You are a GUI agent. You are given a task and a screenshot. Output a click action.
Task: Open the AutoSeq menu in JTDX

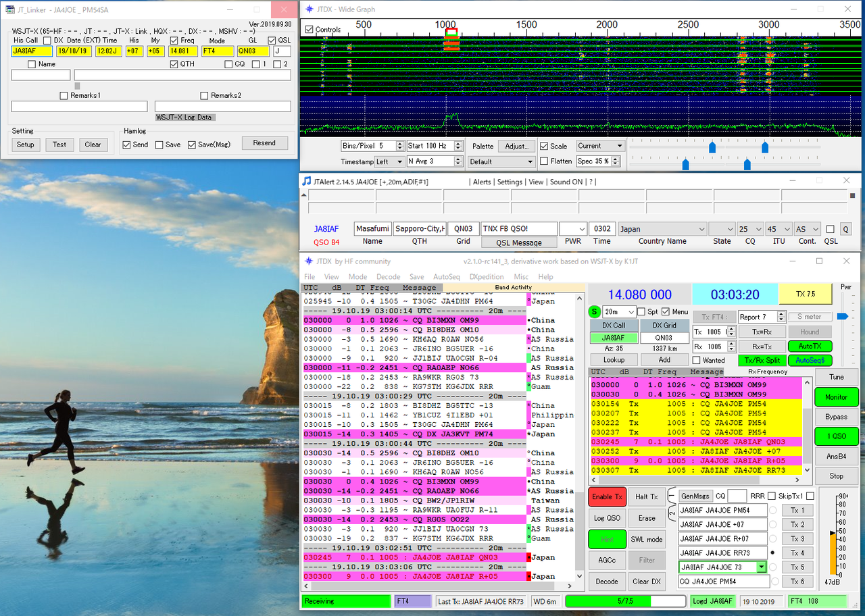(446, 277)
